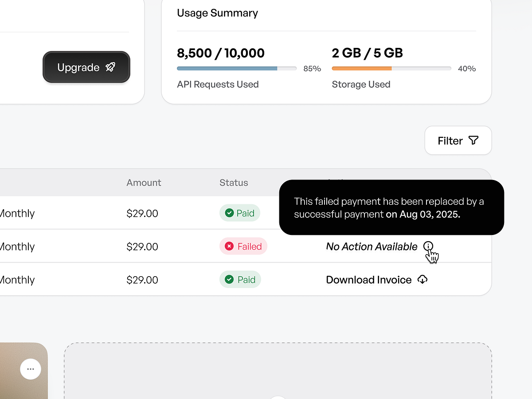
Task: Click the Usage Summary heading
Action: click(217, 13)
